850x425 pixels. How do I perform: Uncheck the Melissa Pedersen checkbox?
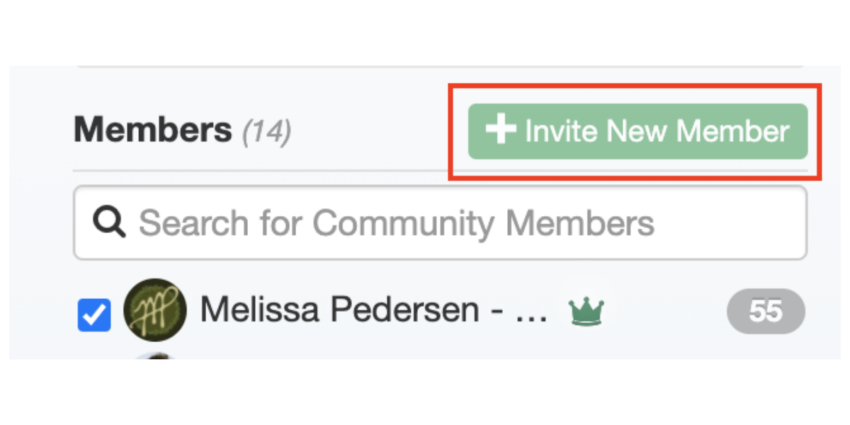pyautogui.click(x=94, y=314)
